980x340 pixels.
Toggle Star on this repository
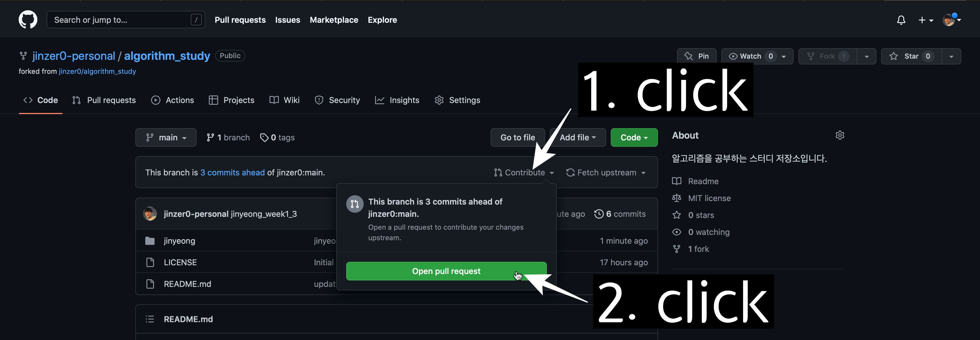coord(911,56)
